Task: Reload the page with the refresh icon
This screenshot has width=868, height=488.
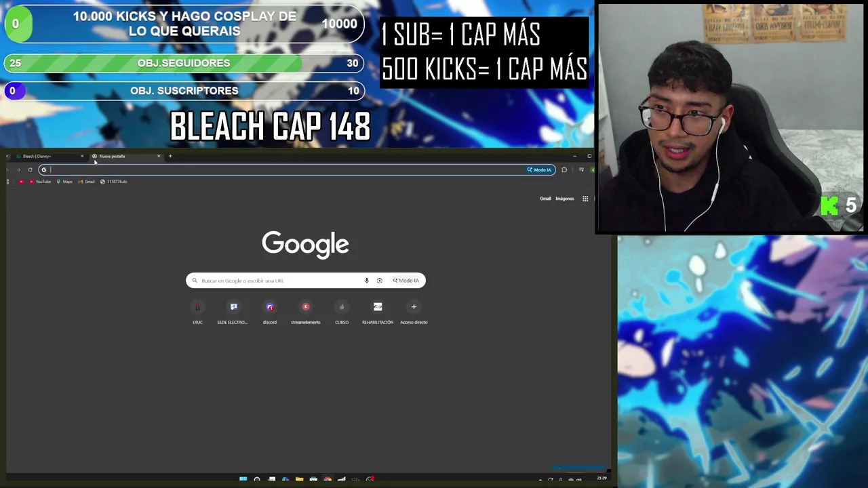Action: 30,170
